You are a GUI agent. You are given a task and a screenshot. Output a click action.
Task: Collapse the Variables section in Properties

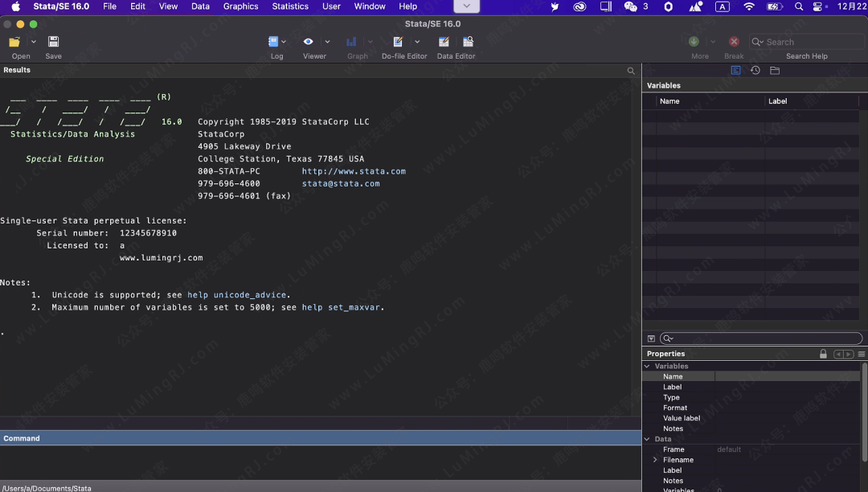click(x=647, y=367)
